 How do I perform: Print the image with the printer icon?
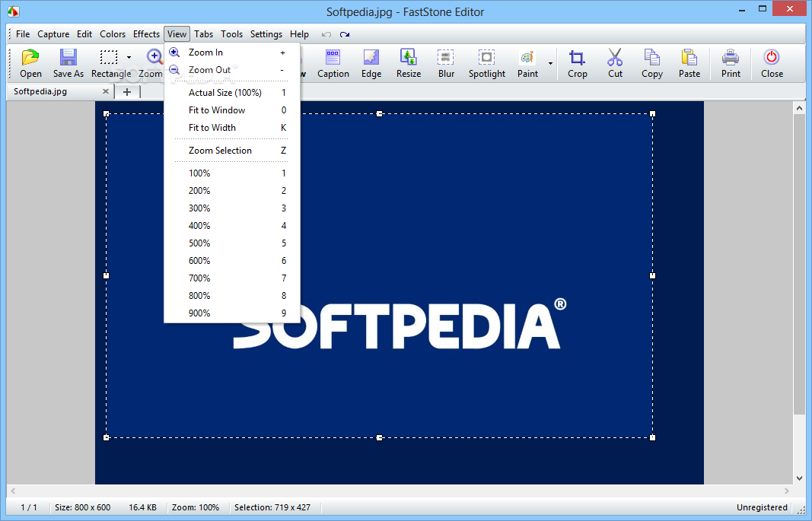(730, 57)
